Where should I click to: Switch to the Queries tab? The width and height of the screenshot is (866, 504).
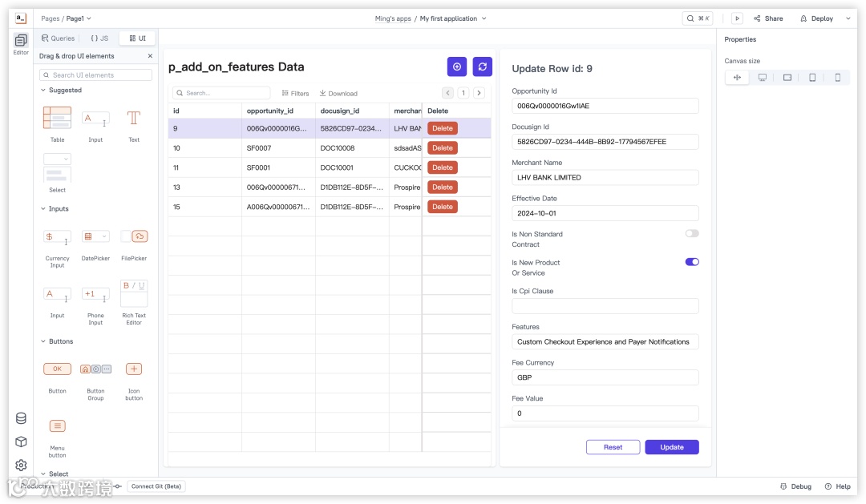click(58, 38)
